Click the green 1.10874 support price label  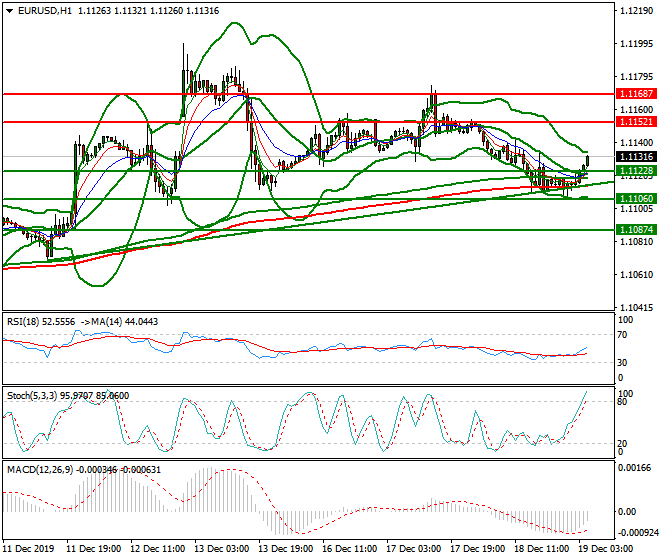tap(636, 229)
